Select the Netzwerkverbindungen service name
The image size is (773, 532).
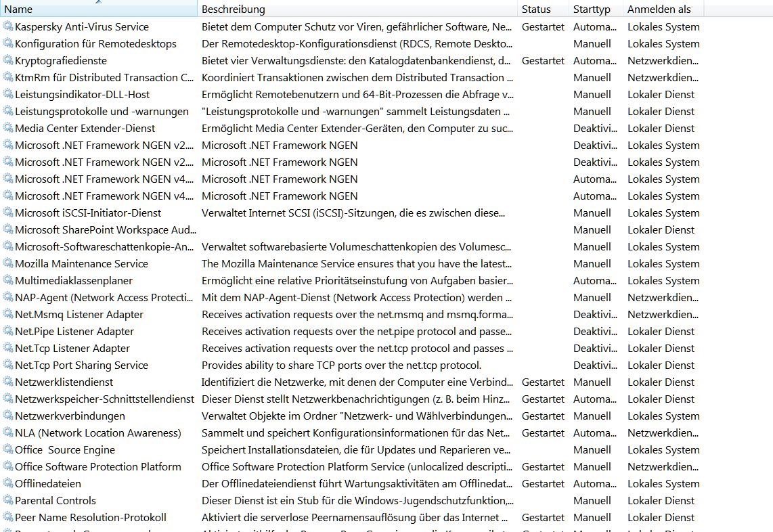tap(70, 416)
